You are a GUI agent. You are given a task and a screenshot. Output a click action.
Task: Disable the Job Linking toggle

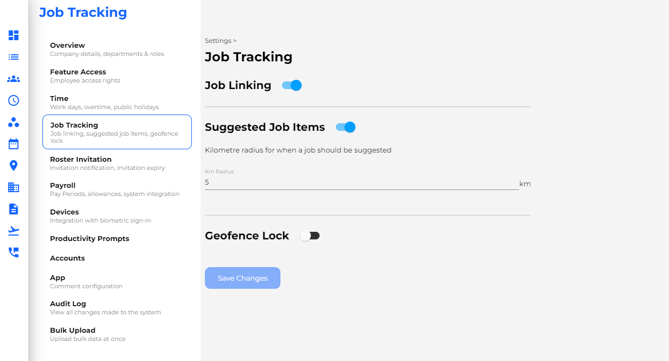tap(292, 85)
